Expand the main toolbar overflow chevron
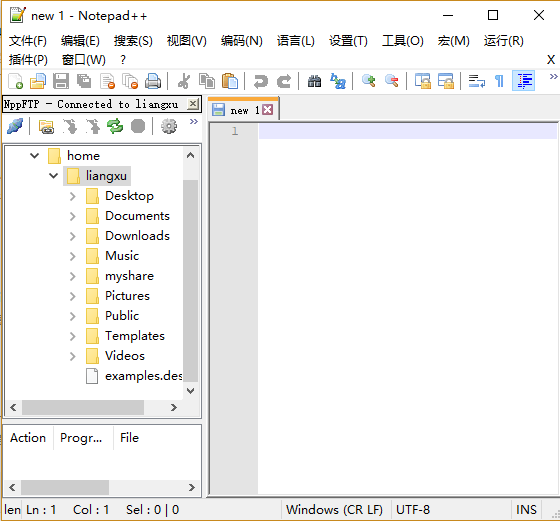 coord(553,76)
